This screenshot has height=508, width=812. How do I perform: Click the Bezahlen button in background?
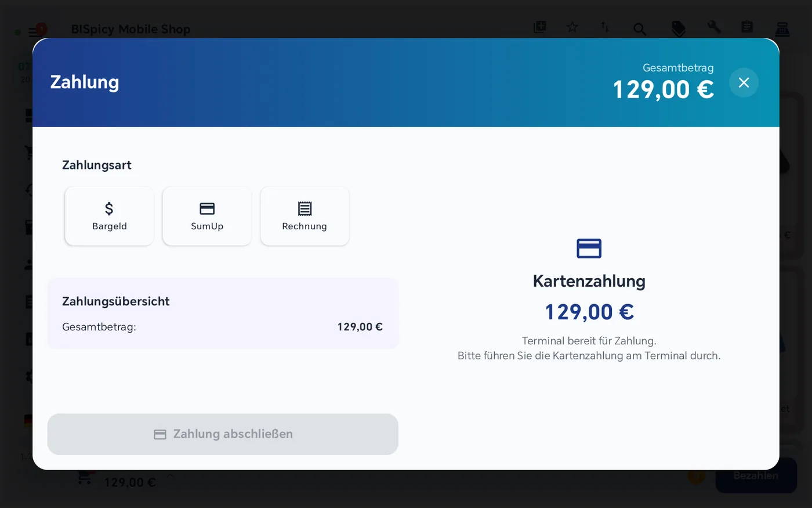click(x=756, y=475)
